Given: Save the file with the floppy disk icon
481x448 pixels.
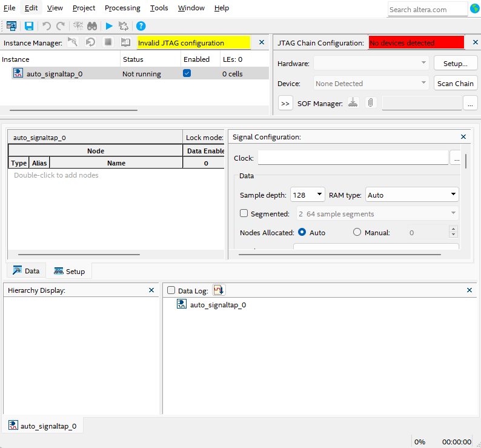Looking at the screenshot, I should pos(29,26).
